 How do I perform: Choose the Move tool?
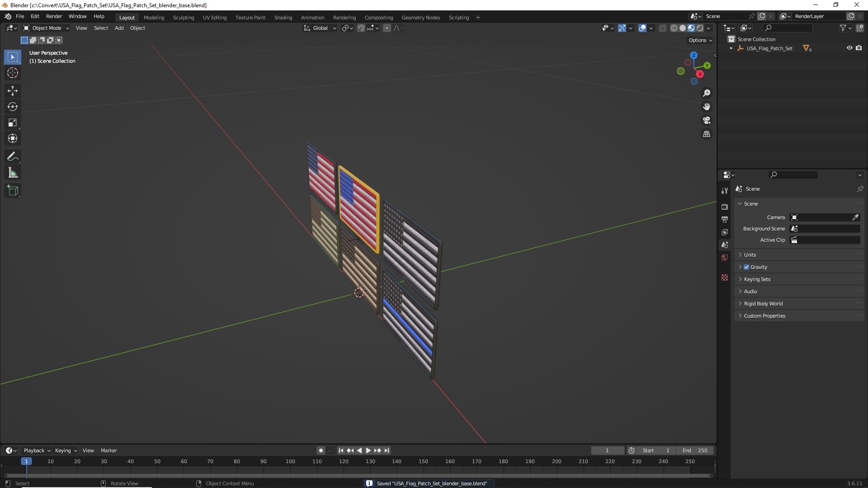click(13, 91)
